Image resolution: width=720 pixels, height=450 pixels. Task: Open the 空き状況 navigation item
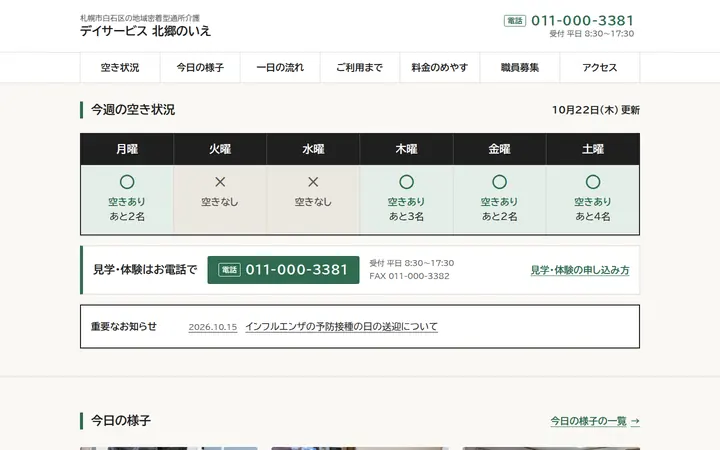pyautogui.click(x=120, y=68)
